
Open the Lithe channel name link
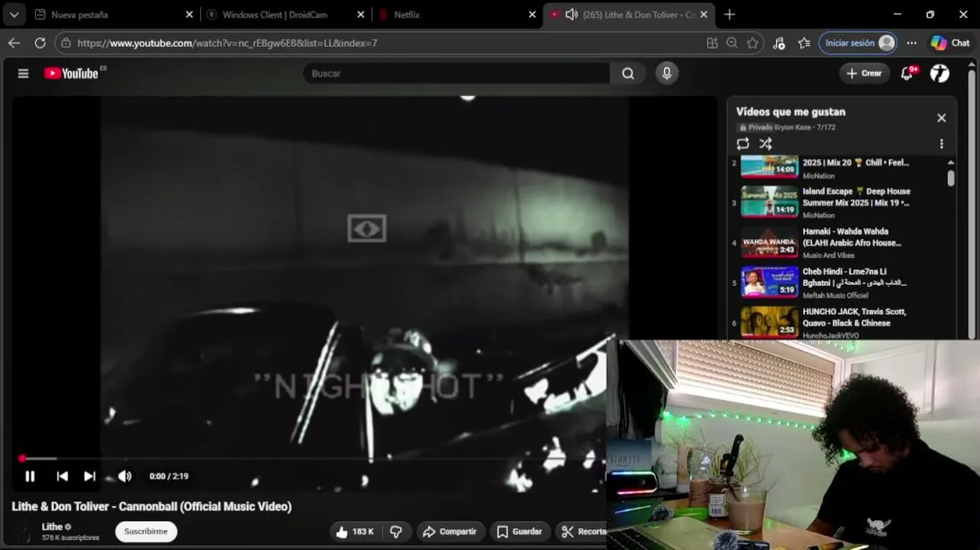click(52, 526)
